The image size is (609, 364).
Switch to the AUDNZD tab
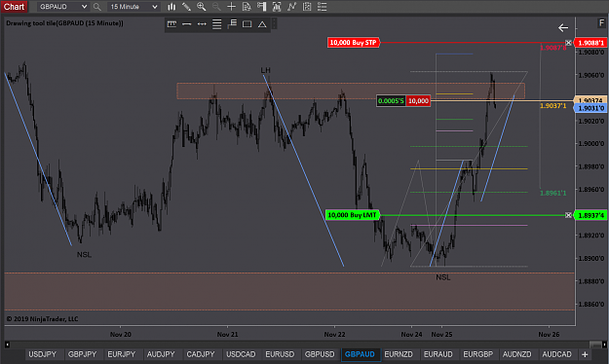coord(517,354)
